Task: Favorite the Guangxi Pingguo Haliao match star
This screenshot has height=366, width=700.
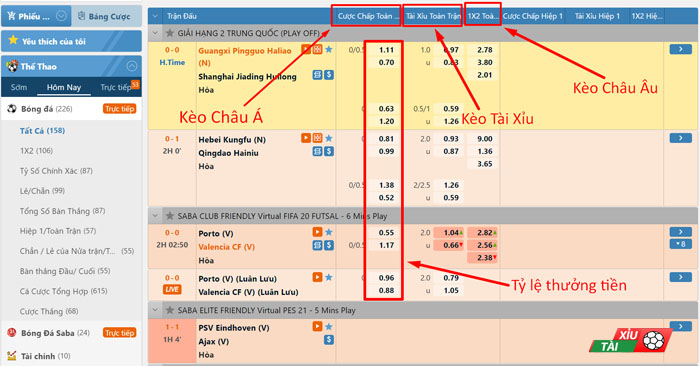Action: pyautogui.click(x=329, y=49)
